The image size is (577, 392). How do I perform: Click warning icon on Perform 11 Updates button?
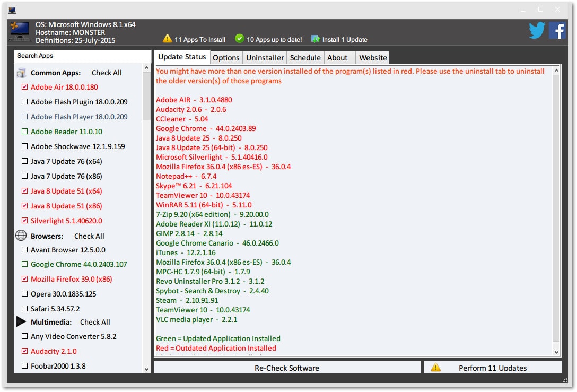[x=436, y=368]
